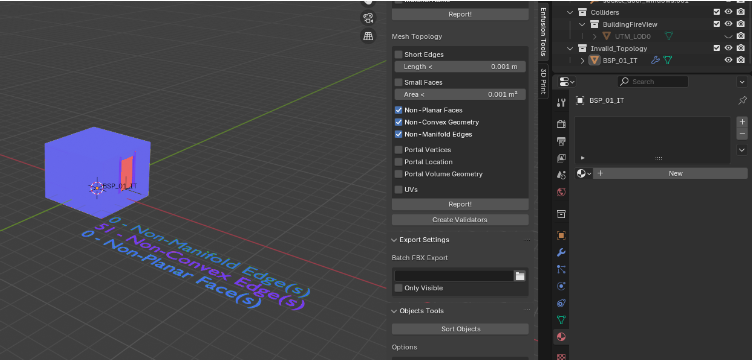
Task: Open the Collection properties tab
Action: tap(561, 214)
